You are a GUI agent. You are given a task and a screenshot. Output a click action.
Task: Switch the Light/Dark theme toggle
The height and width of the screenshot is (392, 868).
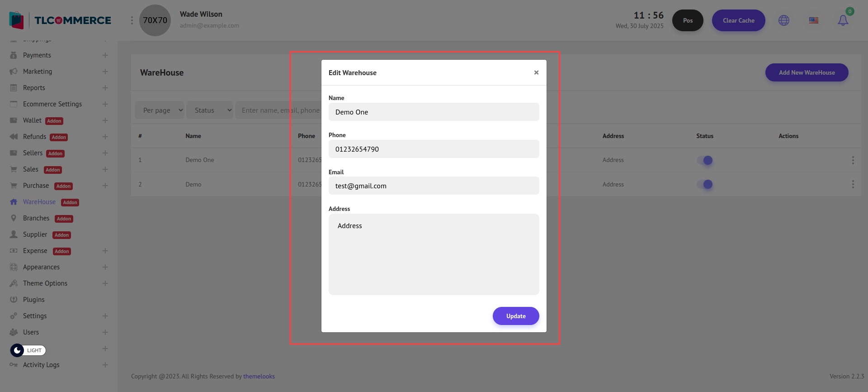point(28,350)
